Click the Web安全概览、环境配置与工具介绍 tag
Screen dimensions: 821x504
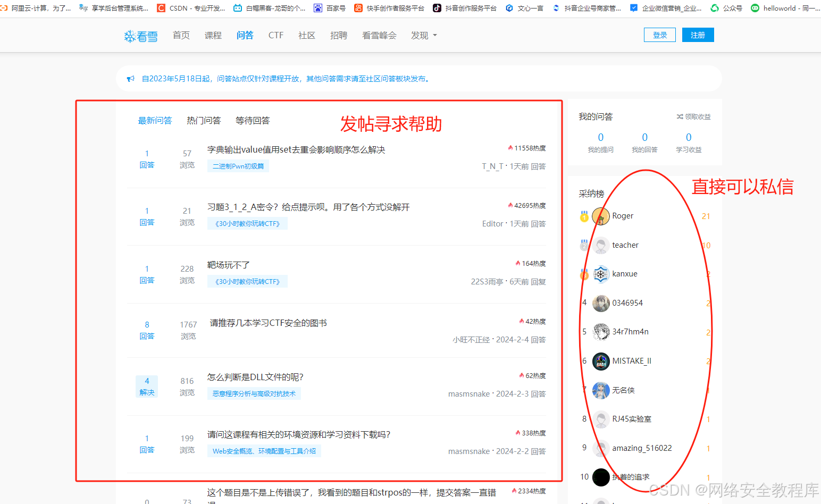tap(264, 451)
